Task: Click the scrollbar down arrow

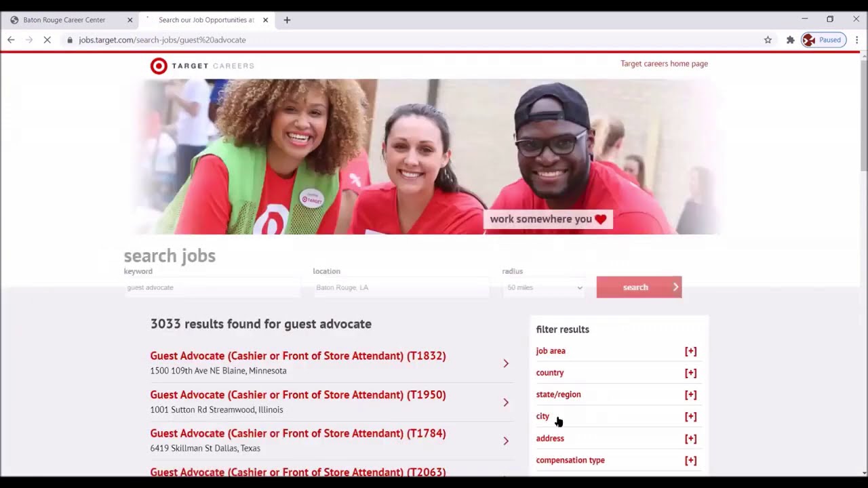Action: pyautogui.click(x=863, y=472)
